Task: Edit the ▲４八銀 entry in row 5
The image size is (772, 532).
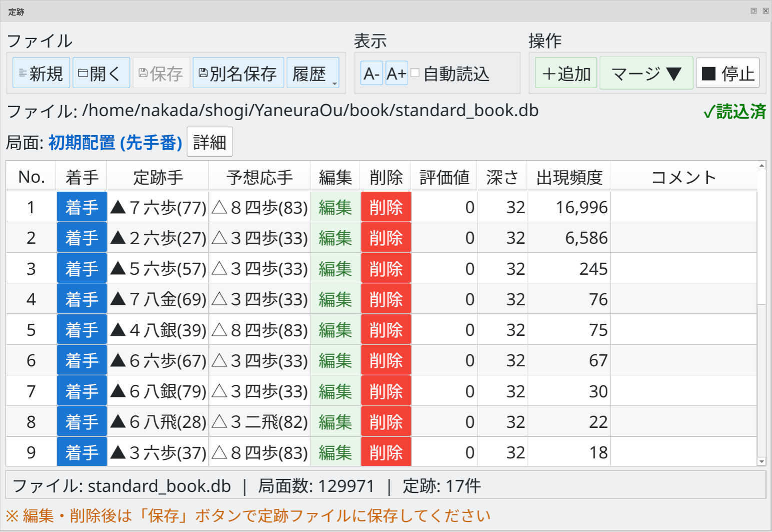Action: [x=335, y=329]
